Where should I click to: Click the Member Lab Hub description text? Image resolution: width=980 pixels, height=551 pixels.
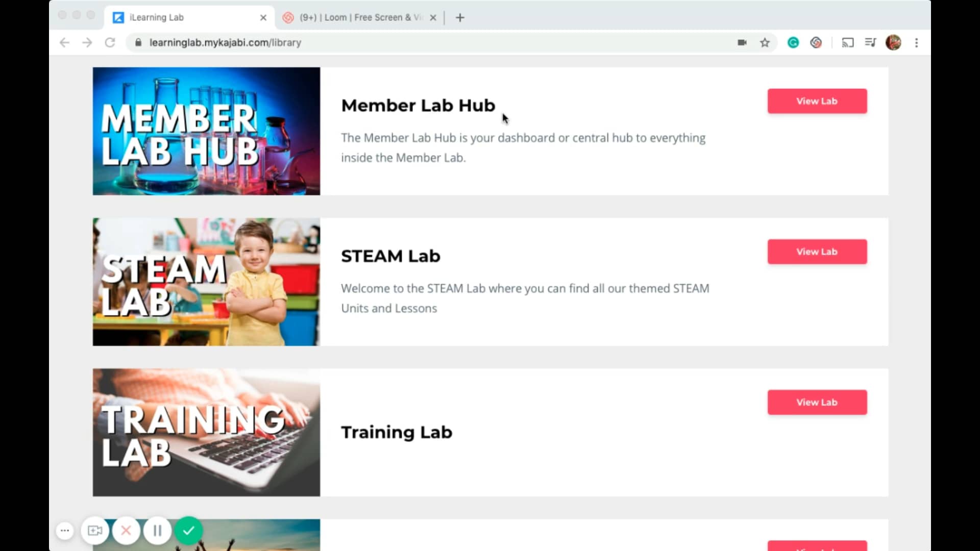(523, 147)
